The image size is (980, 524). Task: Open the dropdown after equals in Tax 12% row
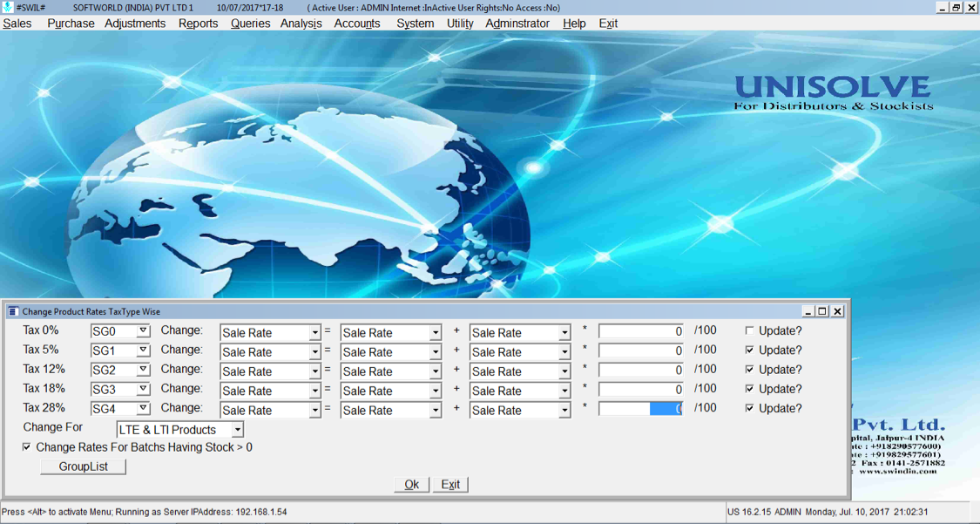click(x=436, y=372)
